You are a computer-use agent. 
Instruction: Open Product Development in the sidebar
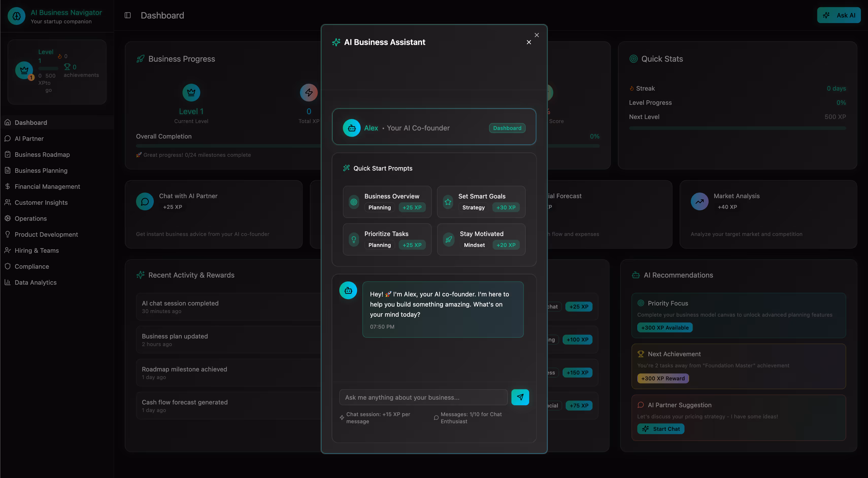(57, 234)
